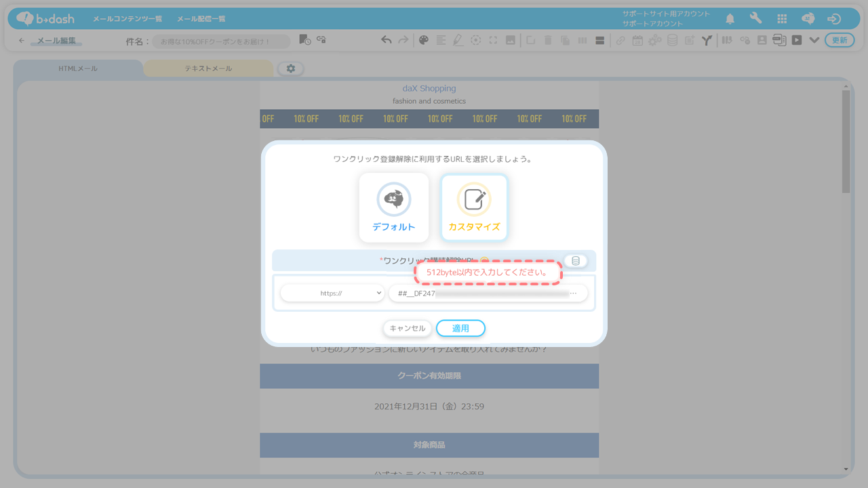
Task: Click the contact card icon
Action: (762, 41)
